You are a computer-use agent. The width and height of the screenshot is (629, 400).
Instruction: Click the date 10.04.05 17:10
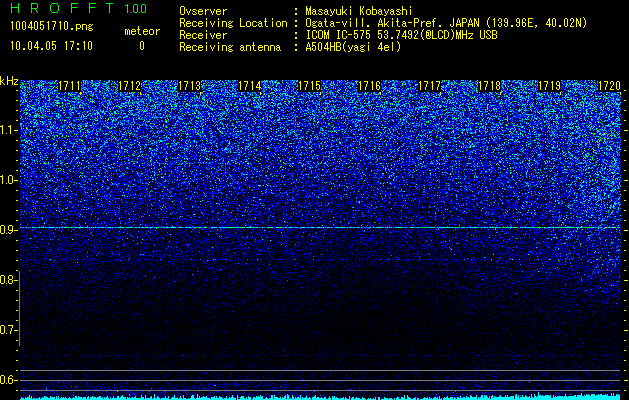(x=51, y=46)
